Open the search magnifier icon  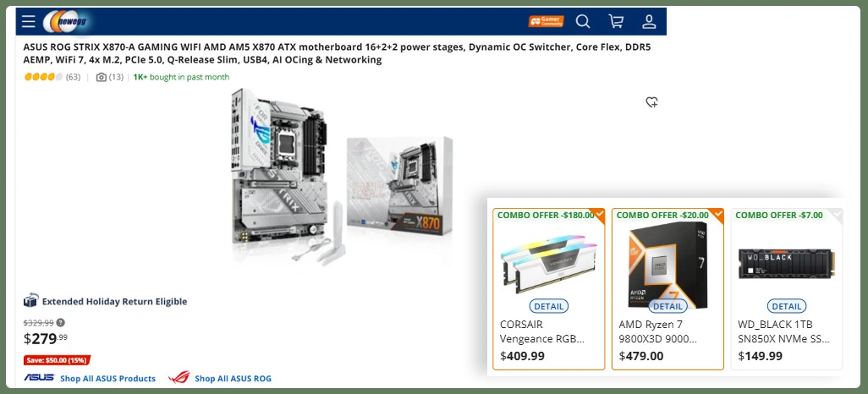coord(582,22)
